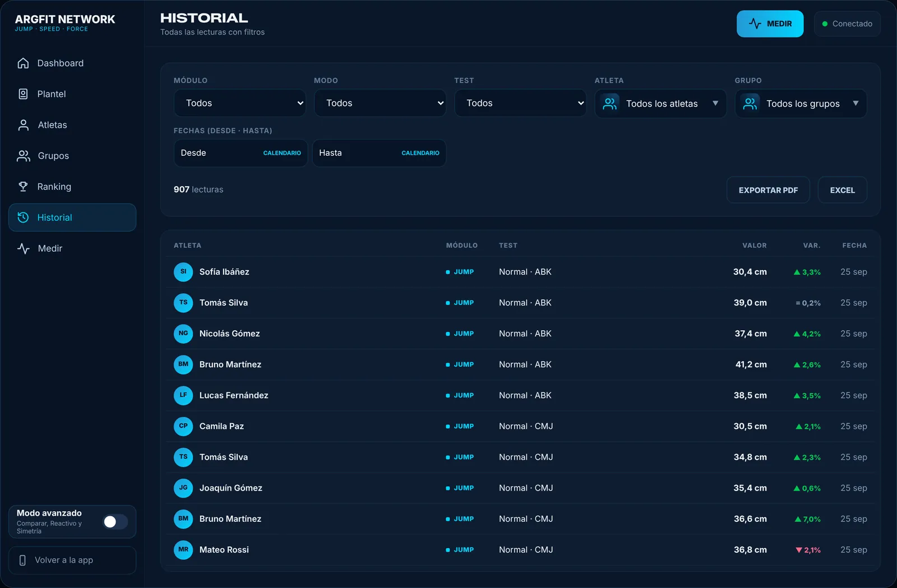Click the people icon in Atleta filter
The height and width of the screenshot is (588, 897).
tap(609, 103)
